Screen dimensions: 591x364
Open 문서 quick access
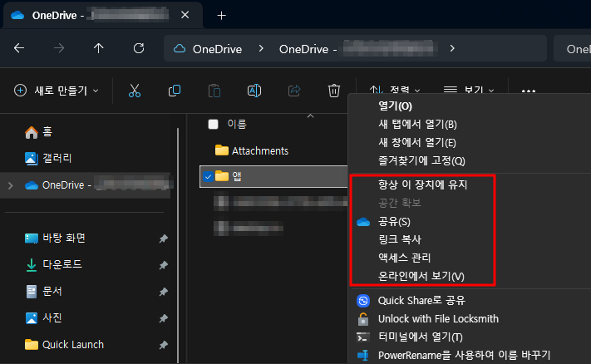[43, 291]
